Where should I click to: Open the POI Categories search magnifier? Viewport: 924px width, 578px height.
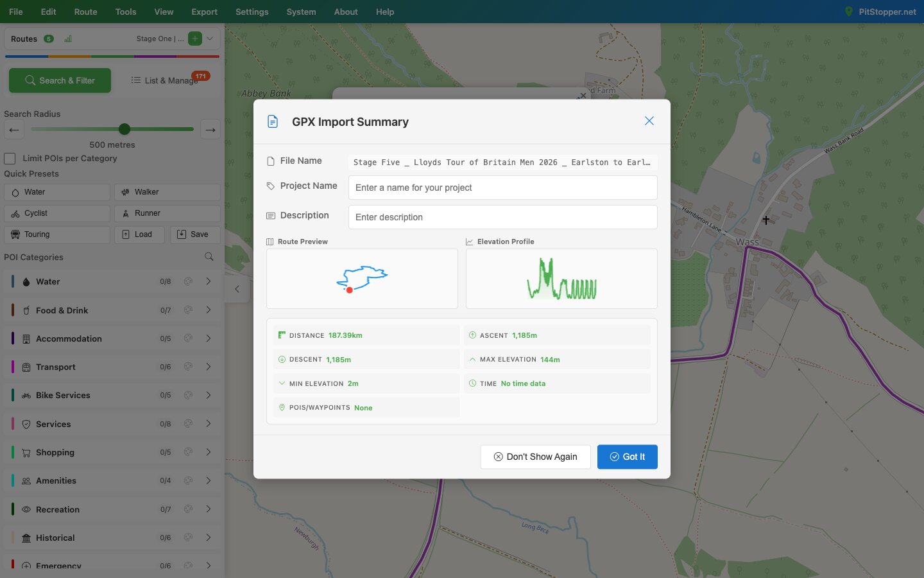point(209,257)
